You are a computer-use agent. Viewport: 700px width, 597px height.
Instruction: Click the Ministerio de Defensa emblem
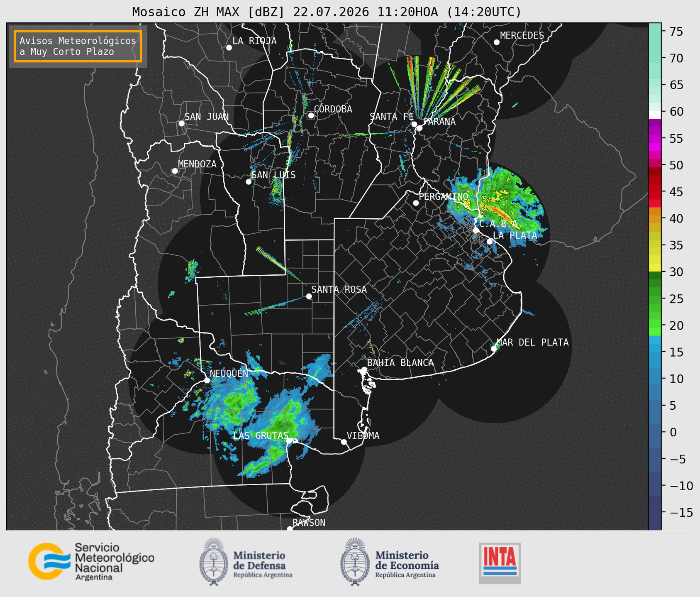coord(214,562)
